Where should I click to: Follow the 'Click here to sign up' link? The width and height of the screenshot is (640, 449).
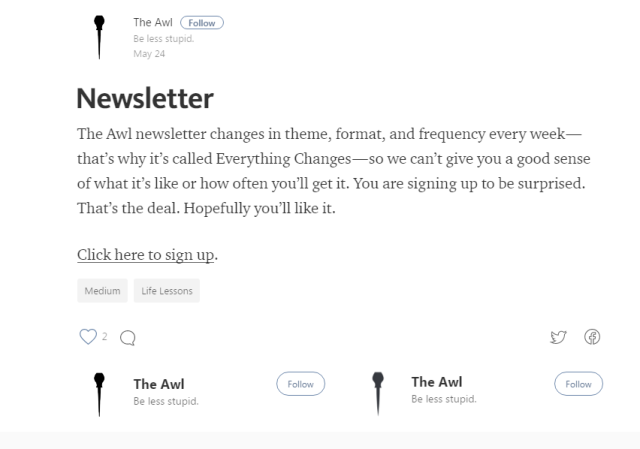[146, 255]
